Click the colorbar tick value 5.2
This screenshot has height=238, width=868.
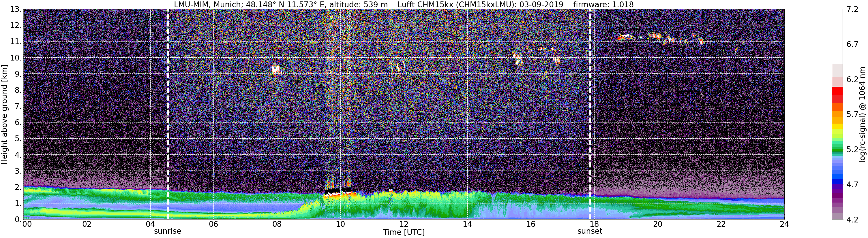[x=852, y=150]
